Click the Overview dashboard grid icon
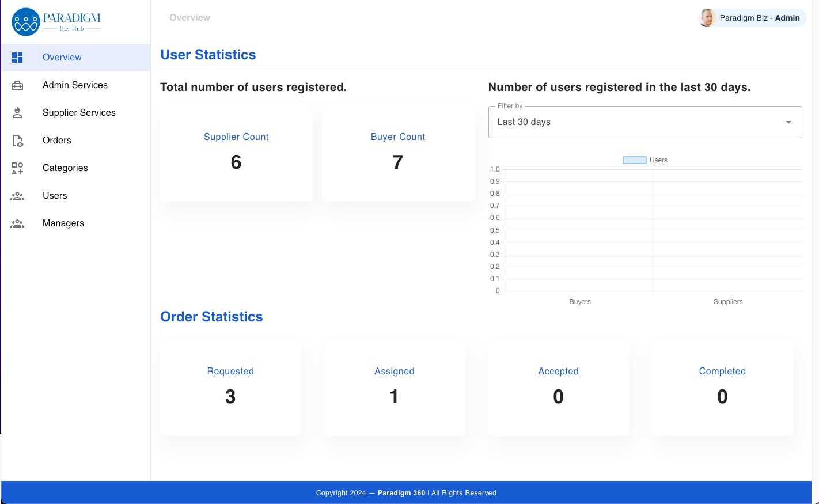 [17, 58]
